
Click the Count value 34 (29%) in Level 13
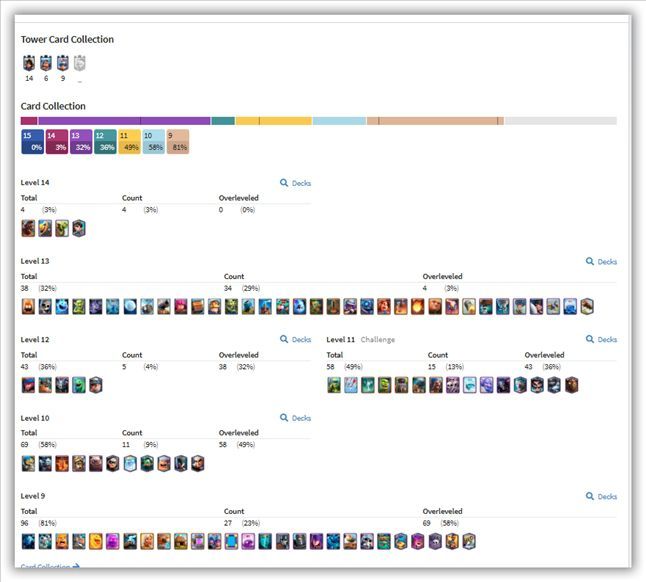point(242,288)
